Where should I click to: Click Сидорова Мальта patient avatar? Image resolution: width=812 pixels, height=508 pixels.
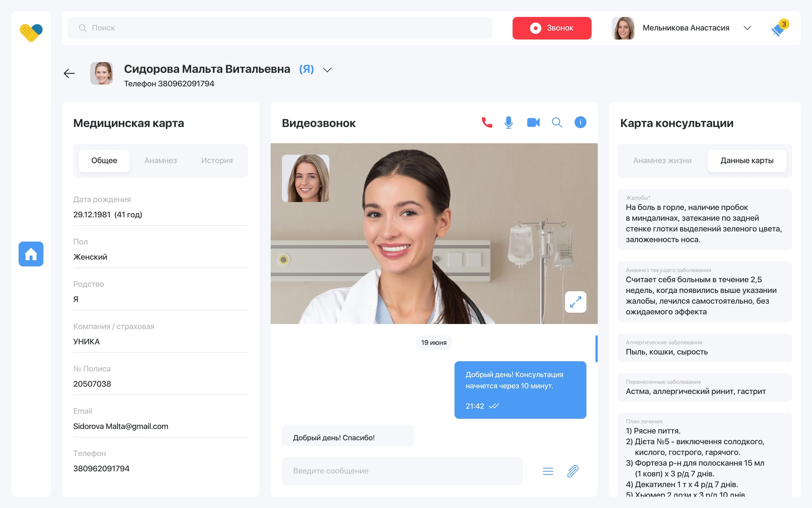tap(101, 73)
